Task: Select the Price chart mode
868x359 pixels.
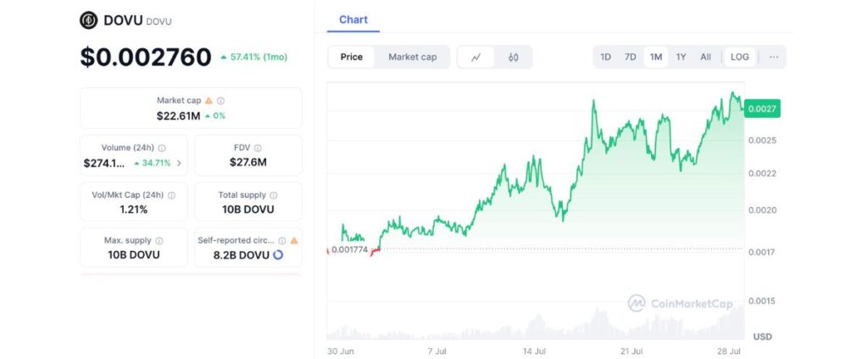Action: pos(352,57)
